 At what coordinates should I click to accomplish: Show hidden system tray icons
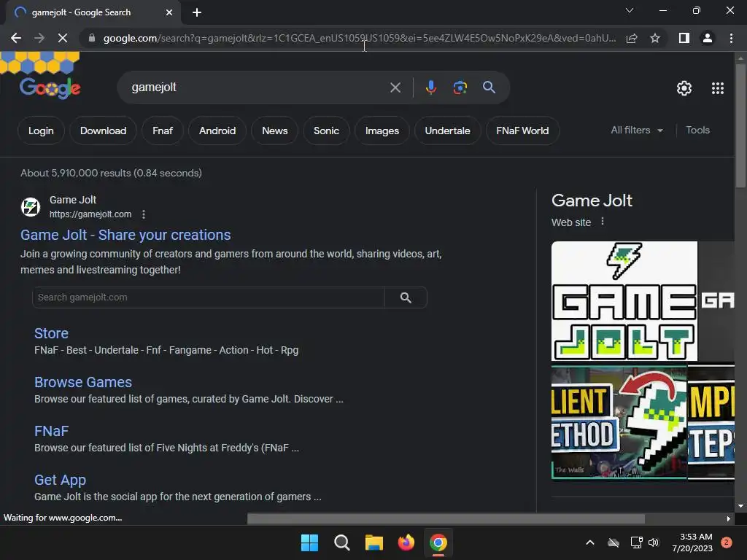[589, 542]
